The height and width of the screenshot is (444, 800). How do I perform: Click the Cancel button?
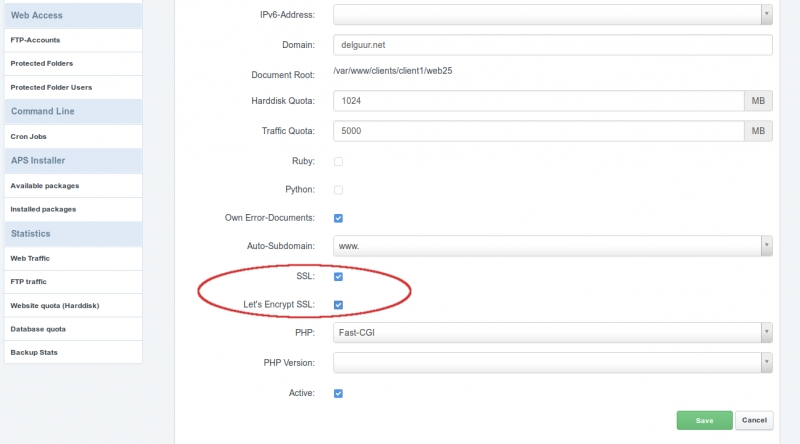[x=754, y=421]
